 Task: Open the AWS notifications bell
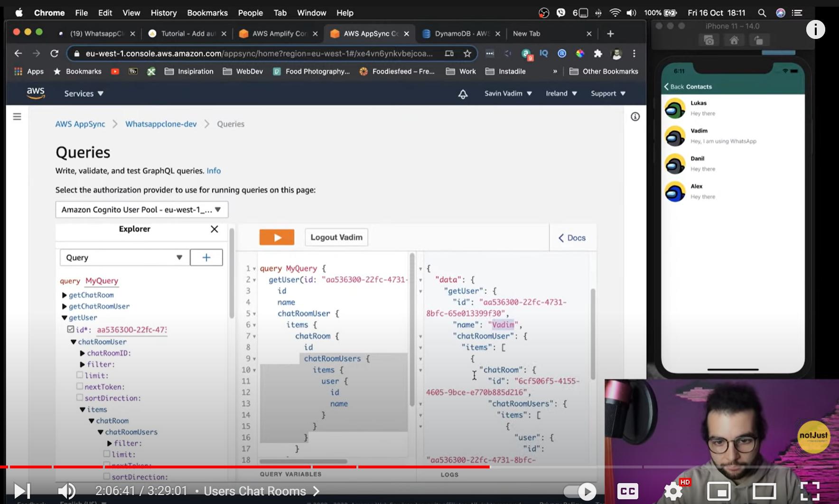point(463,94)
